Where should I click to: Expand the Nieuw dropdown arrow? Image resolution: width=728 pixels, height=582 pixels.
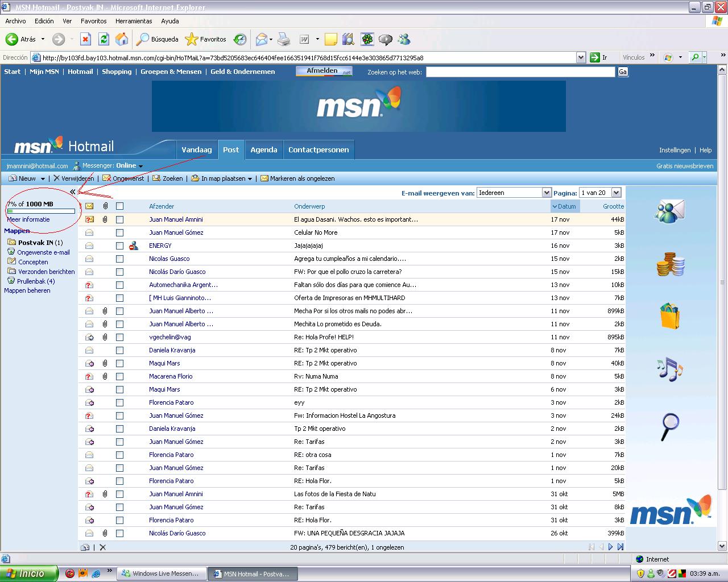(43, 179)
